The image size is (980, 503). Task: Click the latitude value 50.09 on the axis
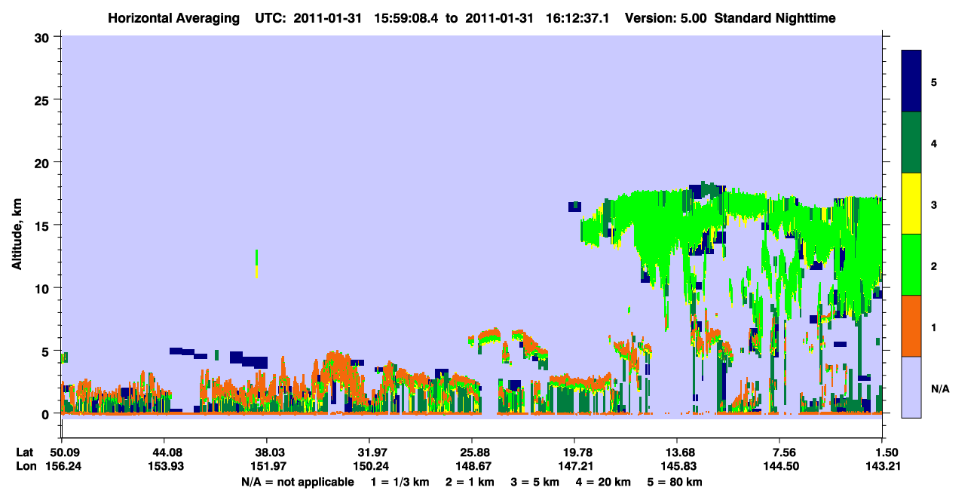click(61, 452)
